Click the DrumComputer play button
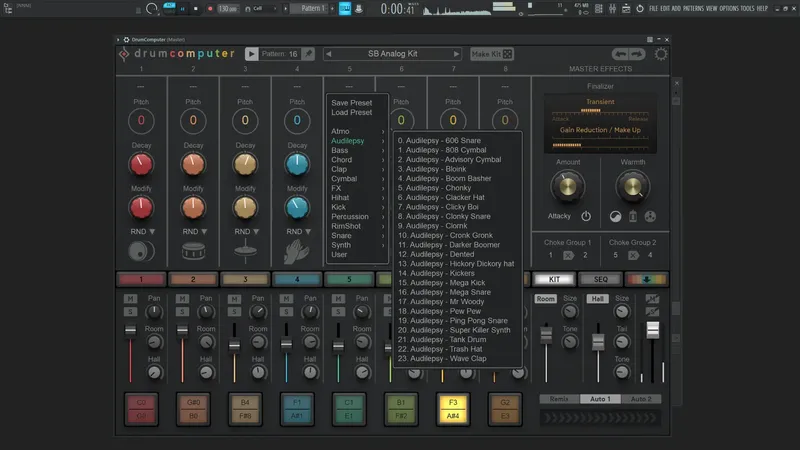The width and height of the screenshot is (800, 450). (251, 54)
